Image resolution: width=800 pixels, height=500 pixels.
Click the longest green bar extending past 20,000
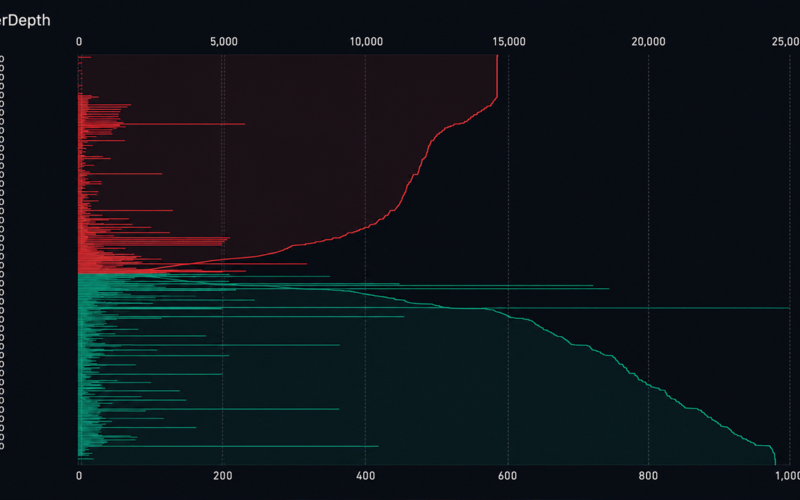point(434,308)
